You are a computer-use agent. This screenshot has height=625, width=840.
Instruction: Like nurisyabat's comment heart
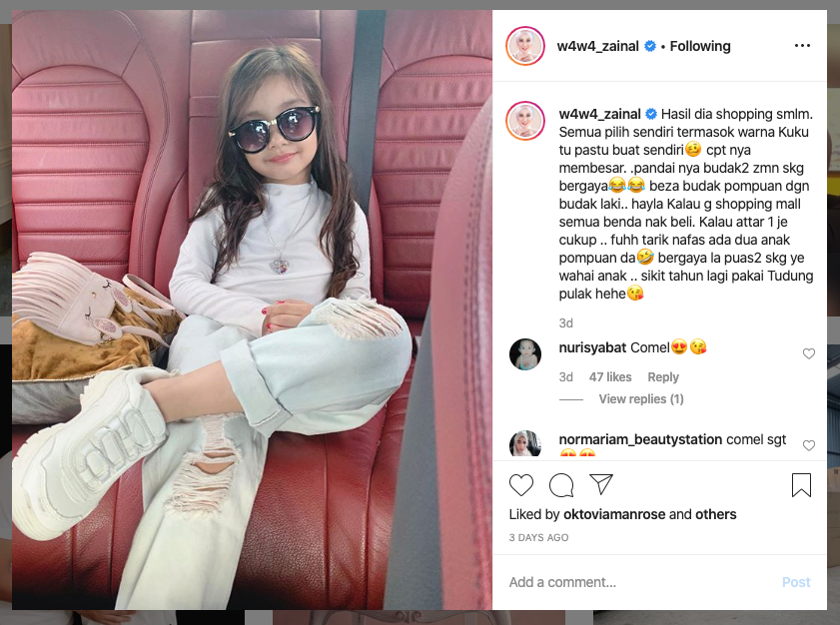(x=808, y=353)
